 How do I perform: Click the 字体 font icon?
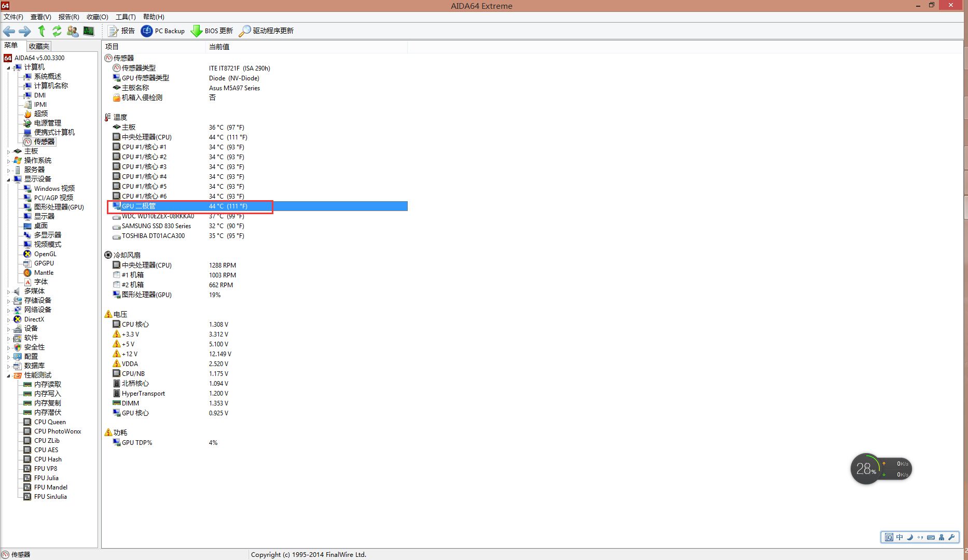27,282
